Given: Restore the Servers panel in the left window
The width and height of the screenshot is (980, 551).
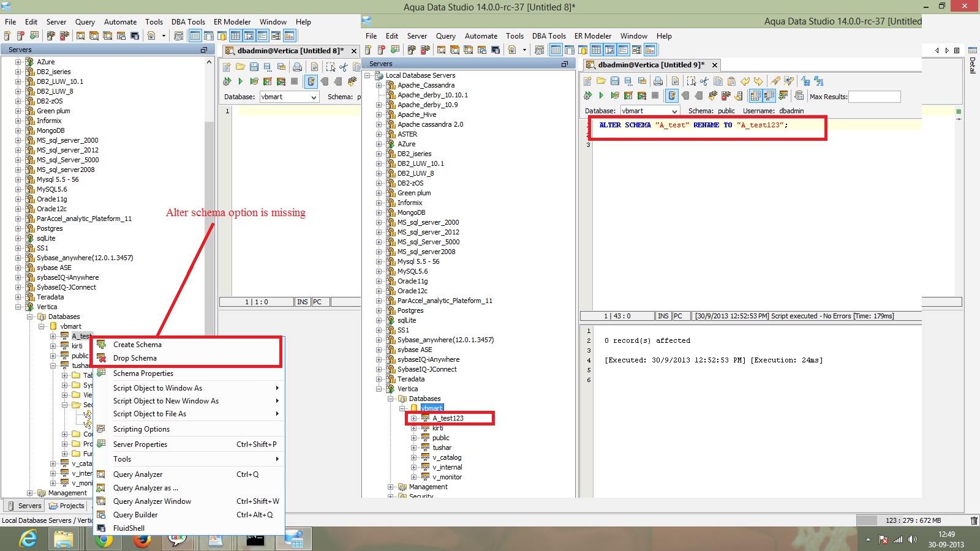Looking at the screenshot, I should [204, 50].
